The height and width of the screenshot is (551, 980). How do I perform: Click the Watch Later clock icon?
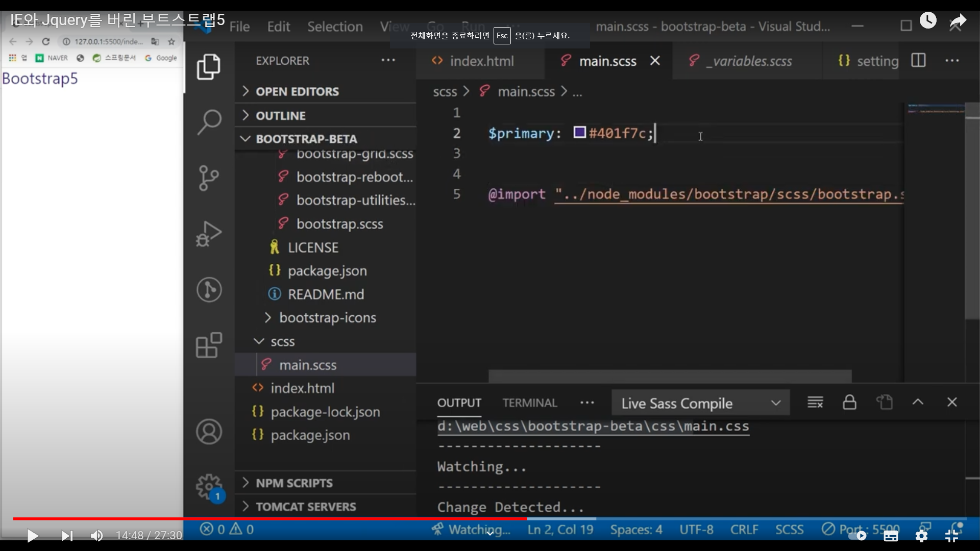coord(928,20)
